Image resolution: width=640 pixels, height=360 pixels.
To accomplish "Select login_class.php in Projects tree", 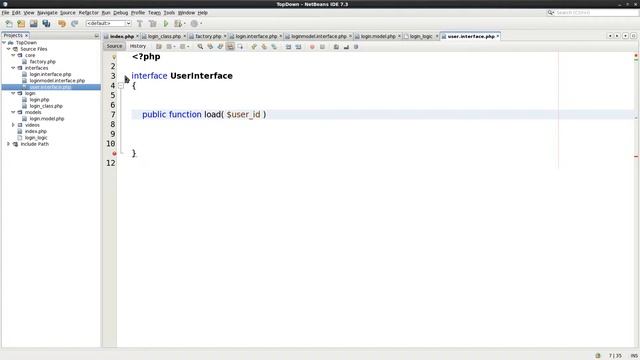I will point(46,106).
